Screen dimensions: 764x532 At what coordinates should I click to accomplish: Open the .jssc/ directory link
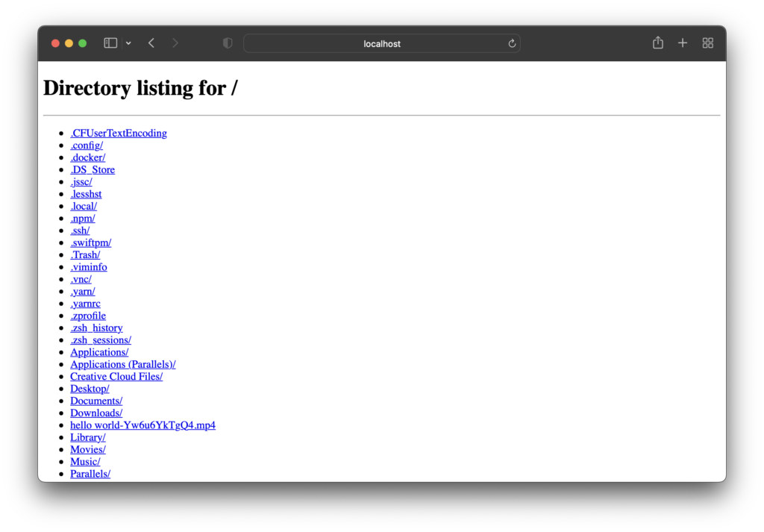(x=81, y=182)
